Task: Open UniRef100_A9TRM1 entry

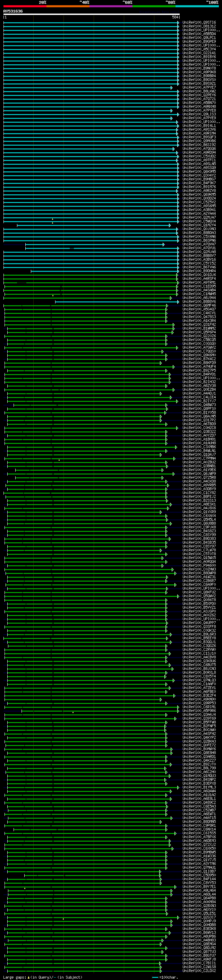Action: pos(199,282)
